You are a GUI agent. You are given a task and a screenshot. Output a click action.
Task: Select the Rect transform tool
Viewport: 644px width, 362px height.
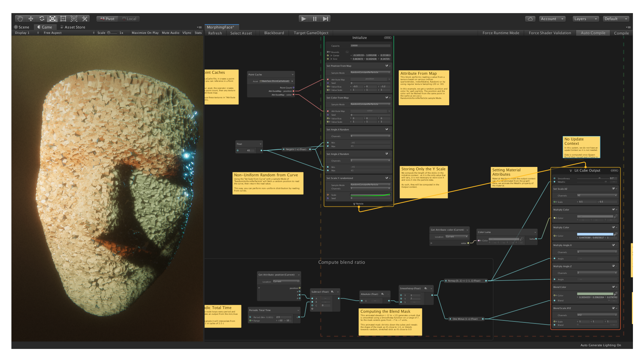point(63,19)
